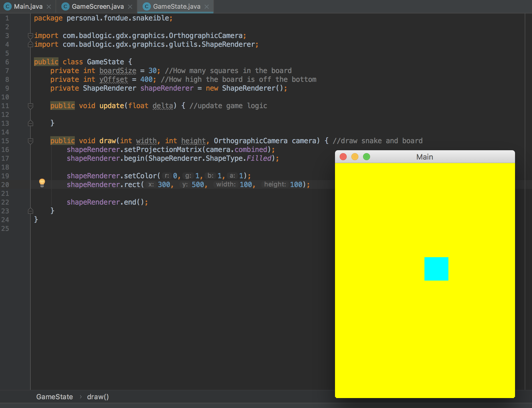
Task: Click the fold end marker on line 13
Action: coord(30,123)
